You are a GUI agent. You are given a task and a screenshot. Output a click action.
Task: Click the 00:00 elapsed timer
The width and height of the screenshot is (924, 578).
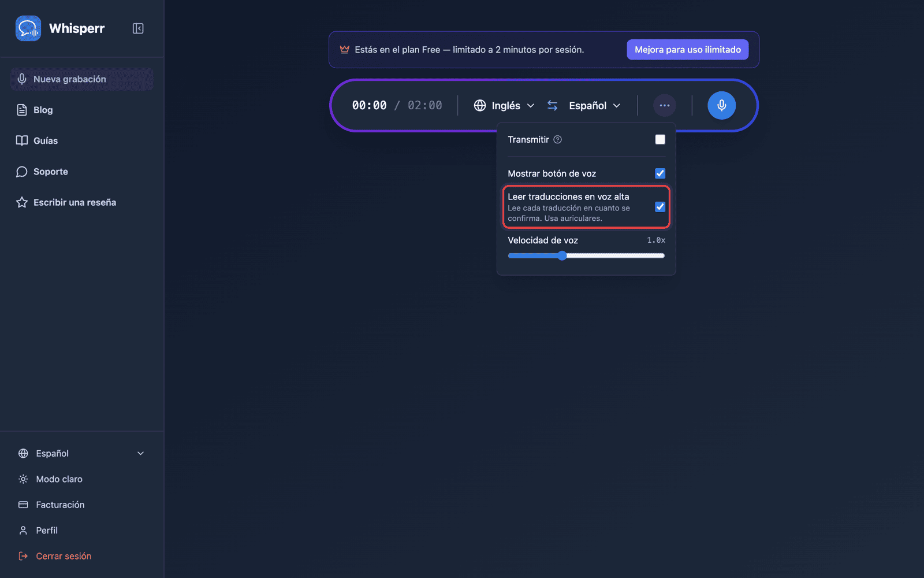point(370,105)
